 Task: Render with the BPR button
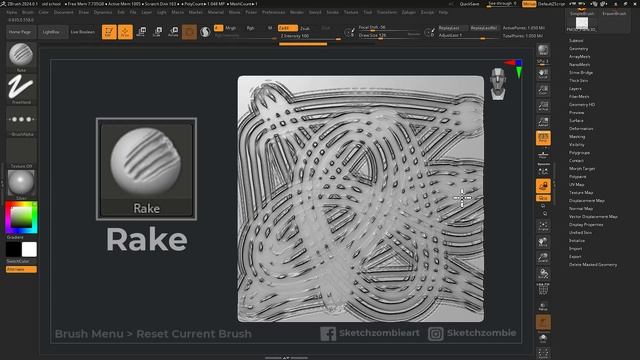(x=543, y=50)
